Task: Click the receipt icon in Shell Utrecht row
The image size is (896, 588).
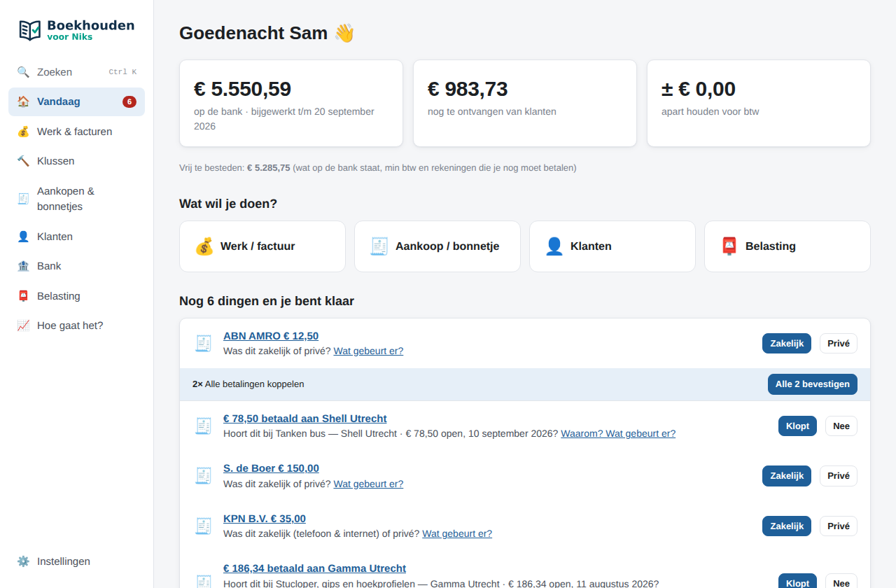Action: (203, 426)
